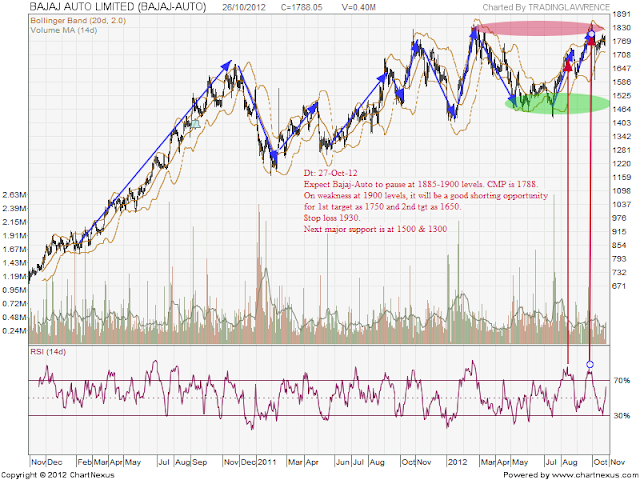
Task: Click the 1159 price axis label
Action: pos(622,177)
